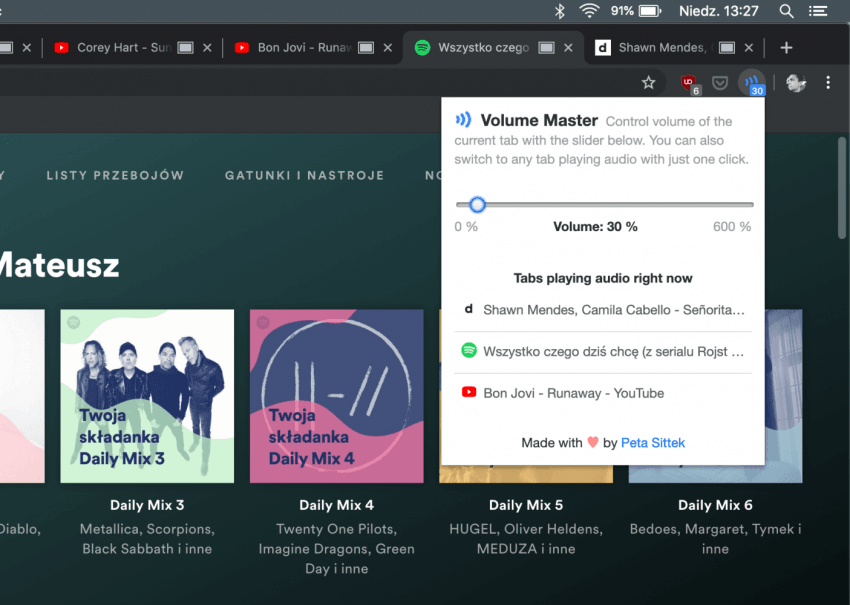Close the Wszystko czego Spotify tab
The width and height of the screenshot is (850, 605).
click(568, 48)
